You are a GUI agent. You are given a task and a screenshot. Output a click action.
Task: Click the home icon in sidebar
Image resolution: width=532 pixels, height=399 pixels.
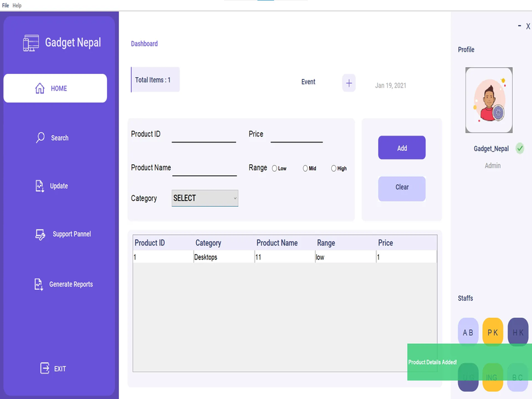40,88
